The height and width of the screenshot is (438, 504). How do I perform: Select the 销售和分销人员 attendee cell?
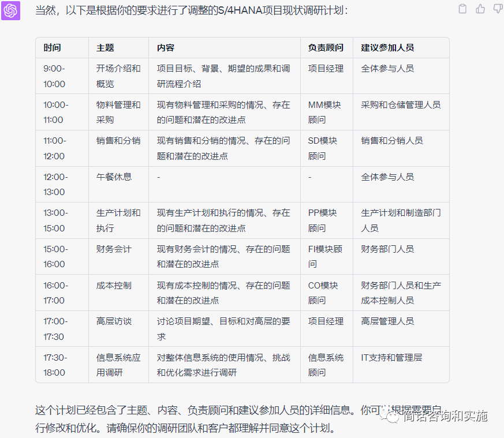coord(392,141)
